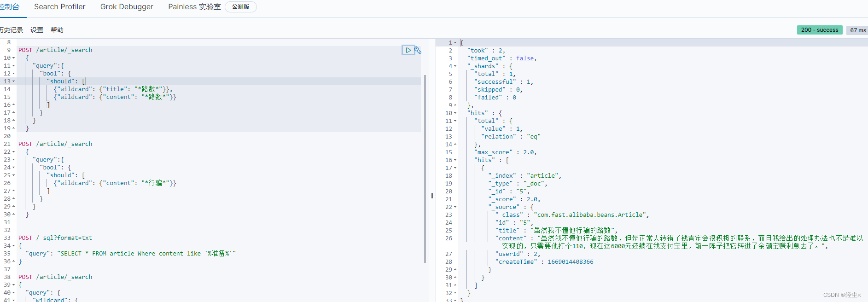Collapse response hits fold arrow on line 10
This screenshot has height=302, width=868.
[x=455, y=113]
